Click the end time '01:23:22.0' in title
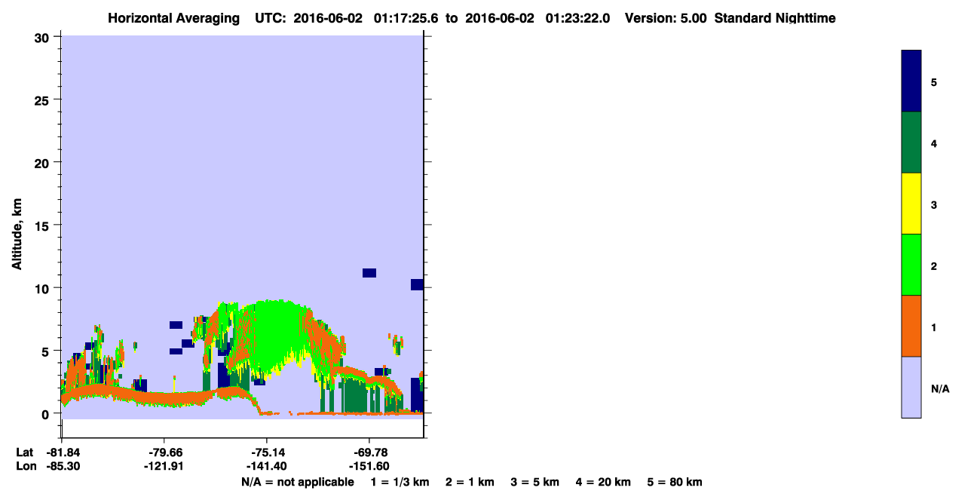Screen dimensions: 980x503 point(577,18)
